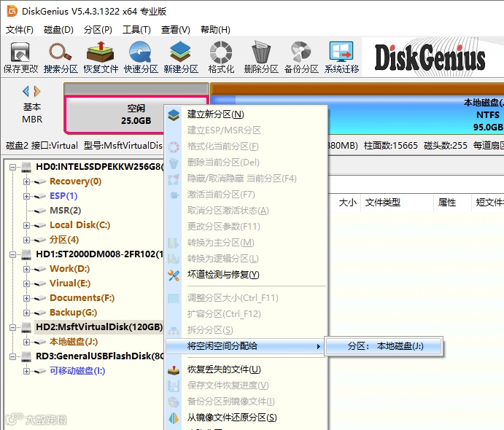Expand the 分区(4) partition node
The image size is (504, 430).
[26, 241]
